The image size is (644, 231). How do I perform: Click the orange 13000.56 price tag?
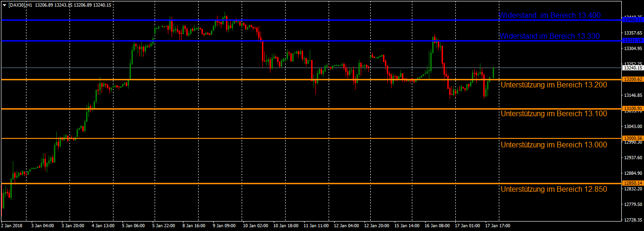point(633,138)
